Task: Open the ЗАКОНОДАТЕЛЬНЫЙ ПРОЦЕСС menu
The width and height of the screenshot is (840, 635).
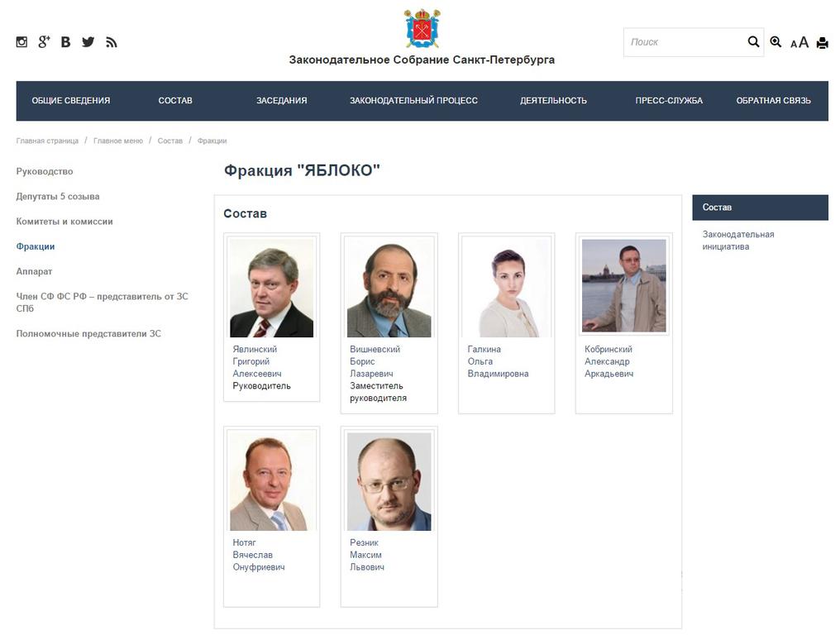Action: pos(413,100)
